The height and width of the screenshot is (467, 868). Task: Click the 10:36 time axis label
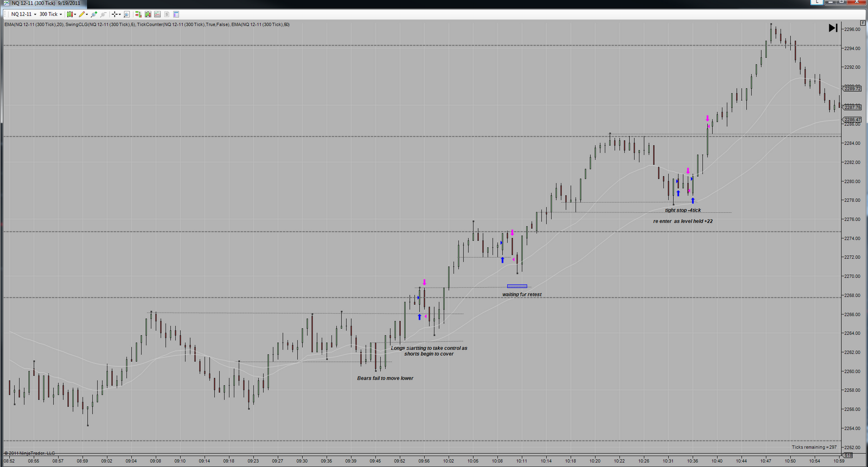[692, 461]
